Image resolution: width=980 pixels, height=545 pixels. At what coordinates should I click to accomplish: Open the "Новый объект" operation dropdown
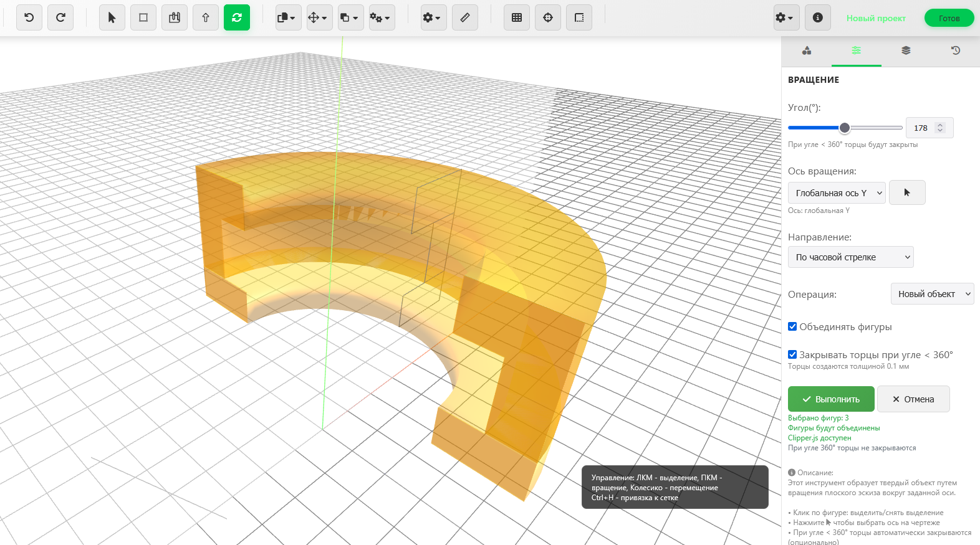(932, 294)
